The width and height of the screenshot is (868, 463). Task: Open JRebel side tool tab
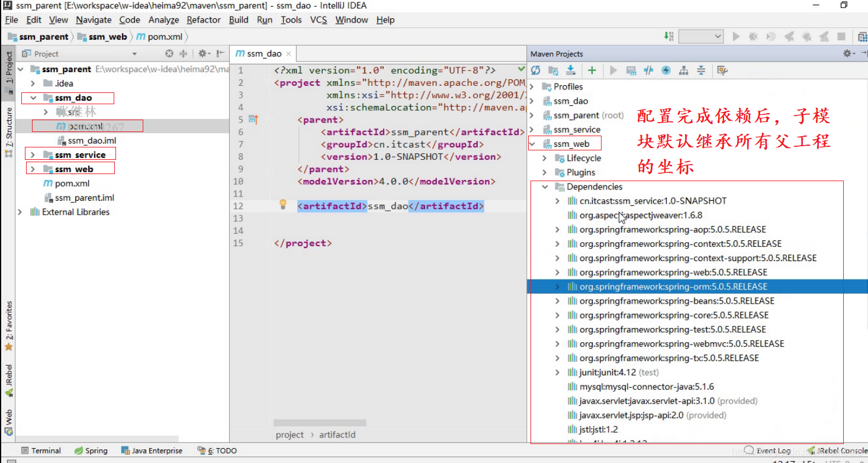[x=9, y=380]
